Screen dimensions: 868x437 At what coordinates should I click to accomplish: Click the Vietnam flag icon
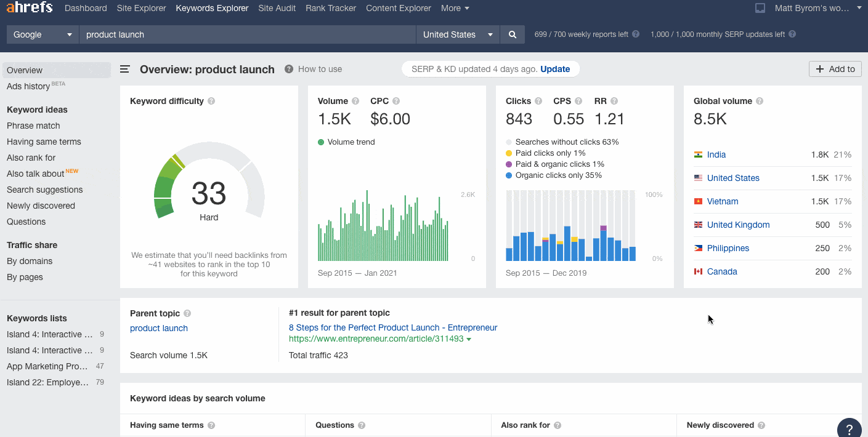coord(698,201)
